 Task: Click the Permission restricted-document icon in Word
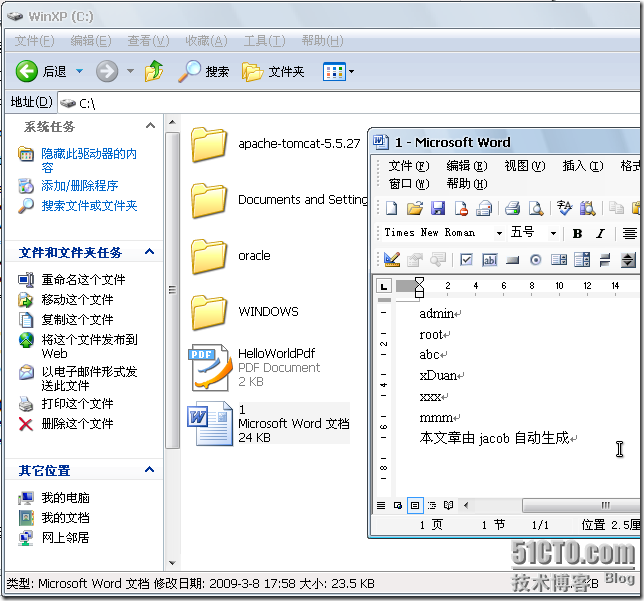coord(461,208)
